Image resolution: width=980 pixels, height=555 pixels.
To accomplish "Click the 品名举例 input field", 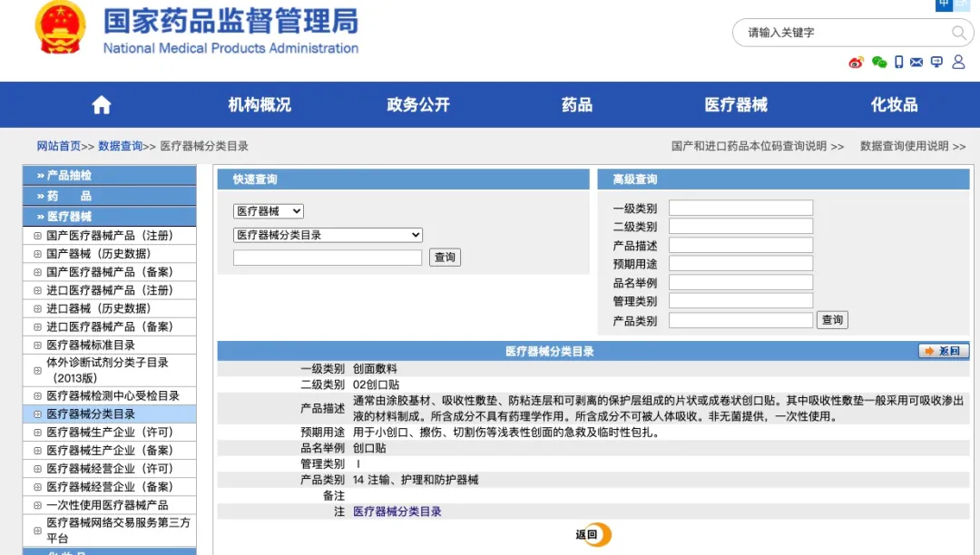I will 740,282.
